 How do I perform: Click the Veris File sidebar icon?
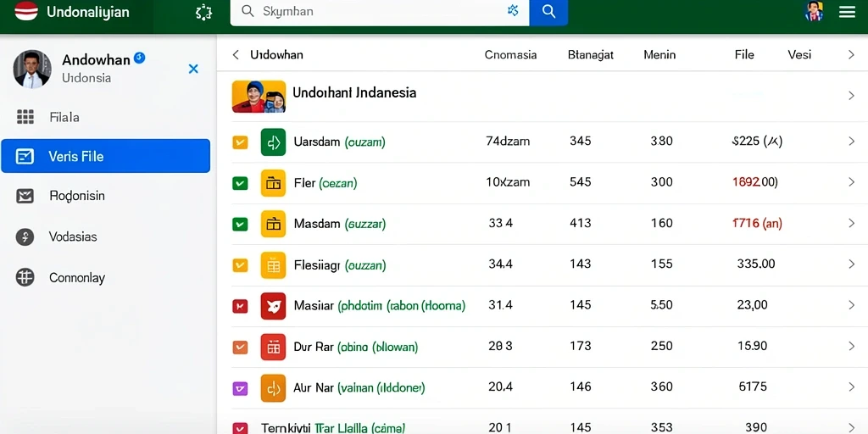coord(25,157)
